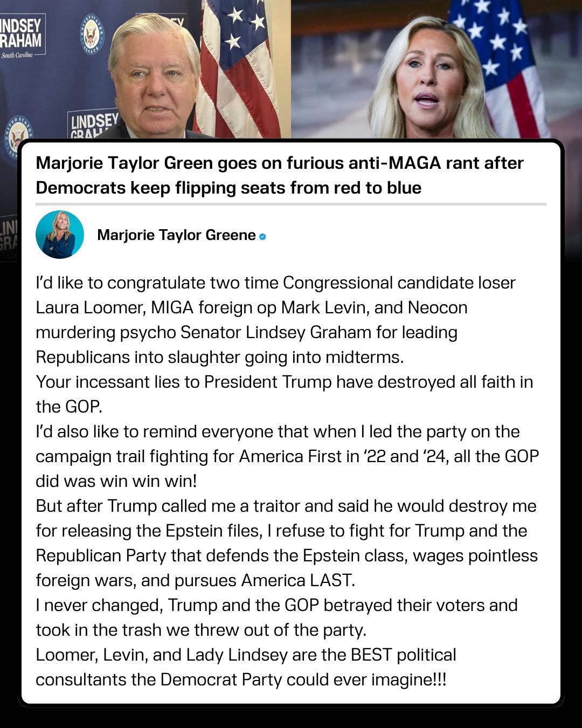The height and width of the screenshot is (728, 582).
Task: Select the American flag in the left photo
Action: [237, 70]
